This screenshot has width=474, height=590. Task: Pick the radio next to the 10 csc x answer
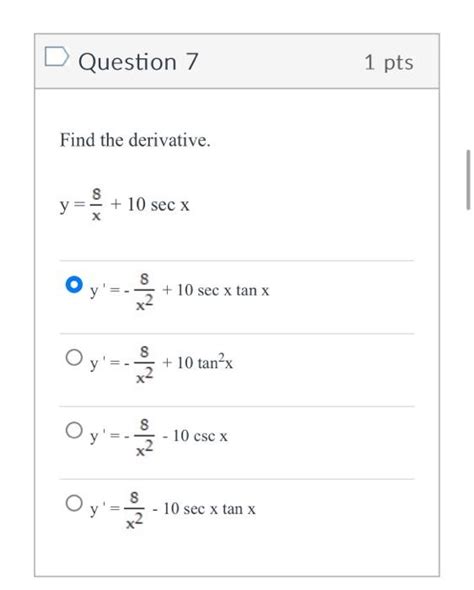[74, 430]
